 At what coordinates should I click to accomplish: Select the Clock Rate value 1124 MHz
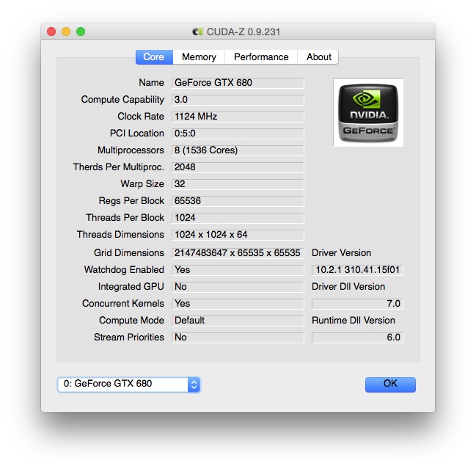[x=238, y=117]
